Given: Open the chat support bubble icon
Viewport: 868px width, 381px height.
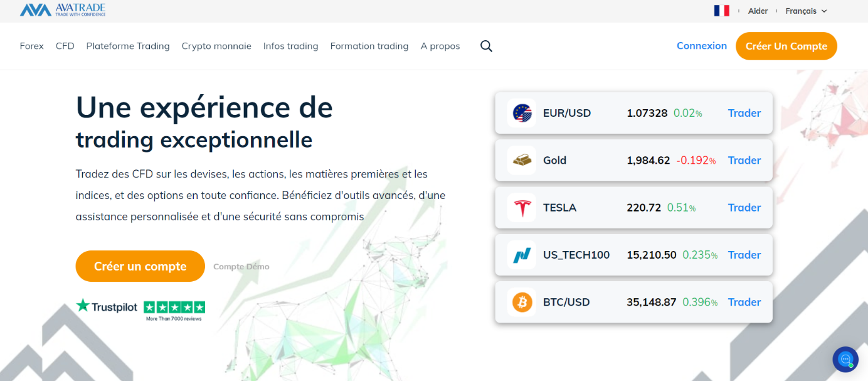Looking at the screenshot, I should pyautogui.click(x=845, y=359).
